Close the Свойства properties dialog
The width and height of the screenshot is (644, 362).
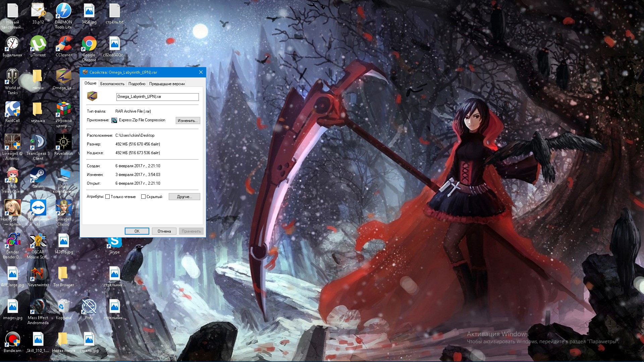[201, 72]
